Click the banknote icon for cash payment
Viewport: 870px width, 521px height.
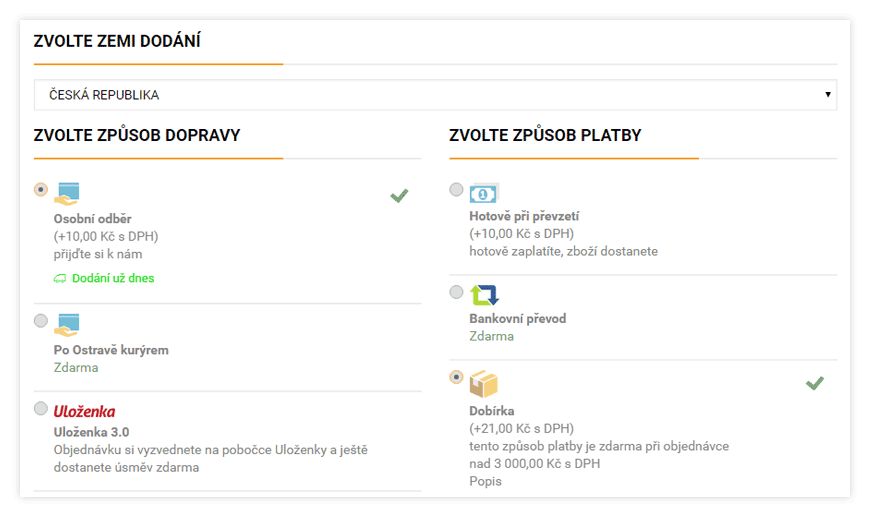click(484, 193)
